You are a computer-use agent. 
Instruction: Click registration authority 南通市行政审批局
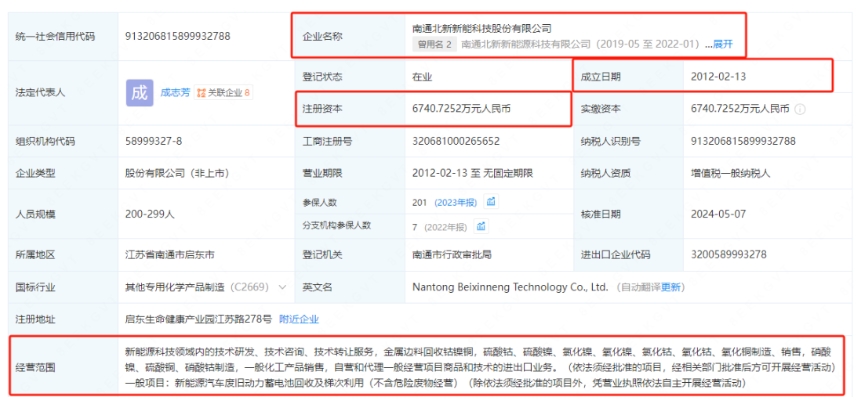(x=452, y=254)
